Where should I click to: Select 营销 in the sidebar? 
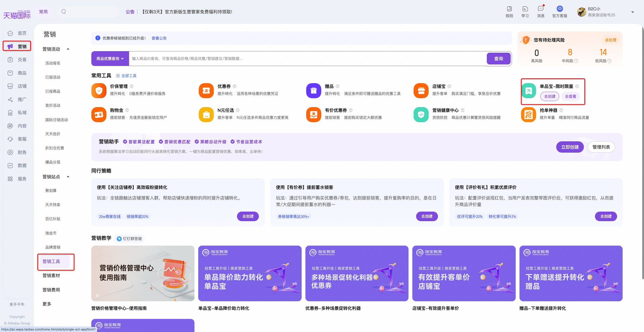click(x=17, y=46)
